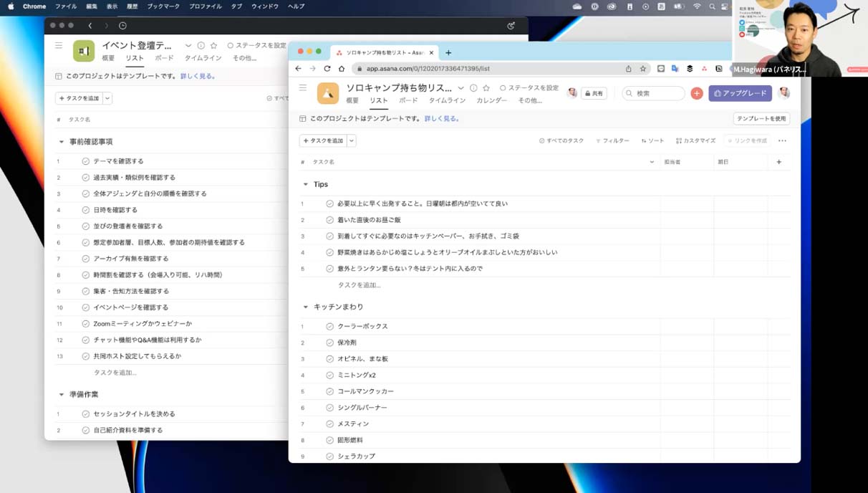Open project actions chevron beside イベント登壇 title
This screenshot has height=493, width=868.
(x=188, y=45)
